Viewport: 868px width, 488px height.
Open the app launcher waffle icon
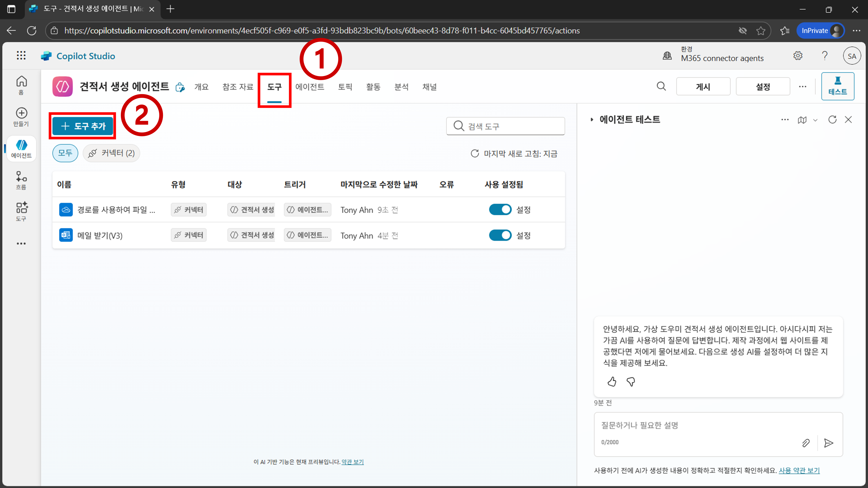(x=21, y=56)
